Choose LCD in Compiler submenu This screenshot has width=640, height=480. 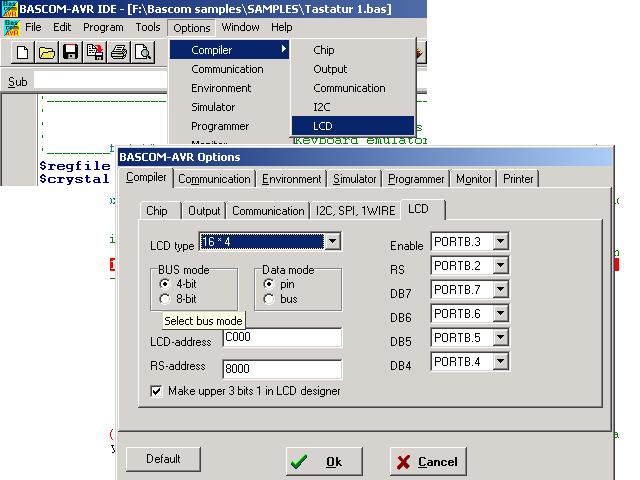point(353,126)
